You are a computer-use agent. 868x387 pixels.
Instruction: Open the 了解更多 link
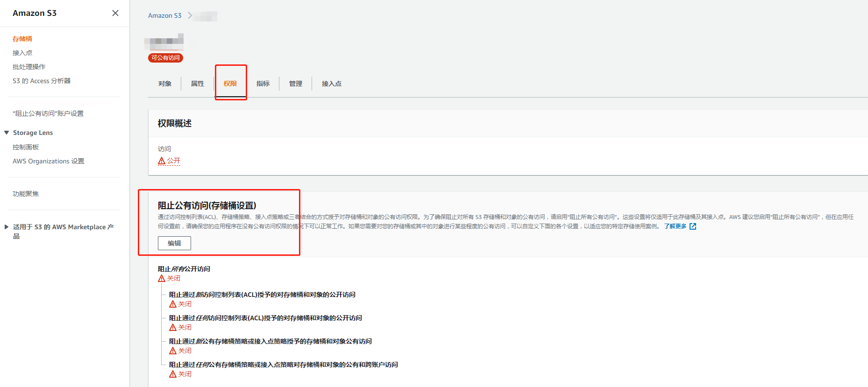(x=676, y=226)
